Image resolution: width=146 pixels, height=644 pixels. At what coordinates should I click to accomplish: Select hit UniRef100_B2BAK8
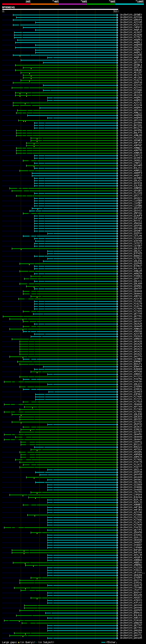[131, 369]
